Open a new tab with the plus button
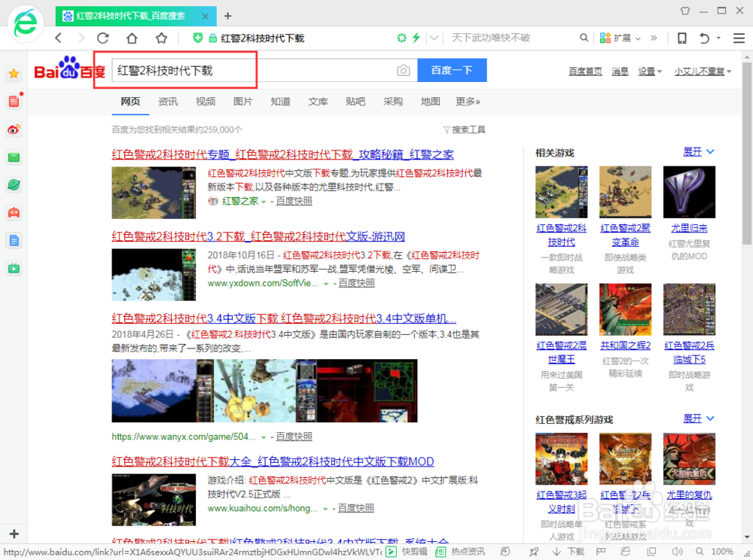The height and width of the screenshot is (560, 753). [x=227, y=16]
